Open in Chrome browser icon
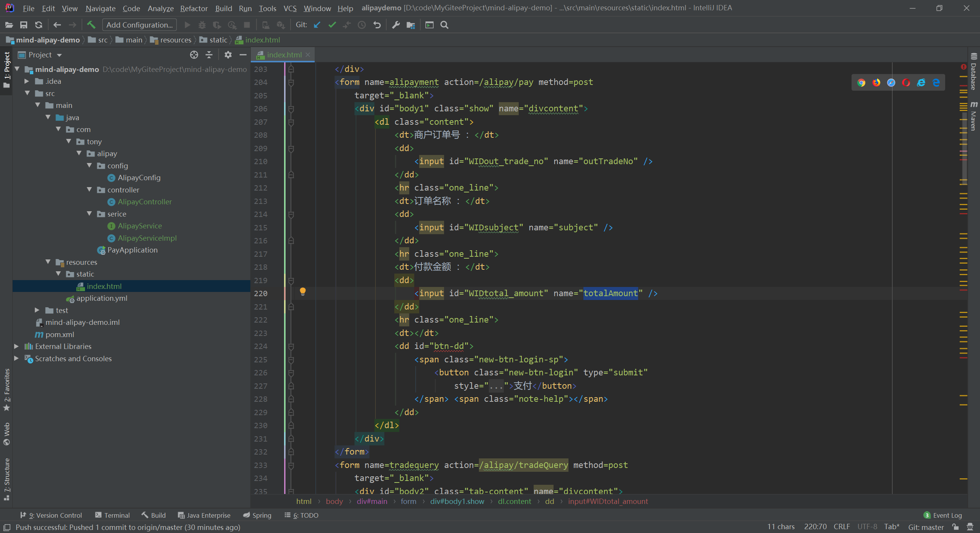Screen dimensions: 980x533 coord(861,83)
